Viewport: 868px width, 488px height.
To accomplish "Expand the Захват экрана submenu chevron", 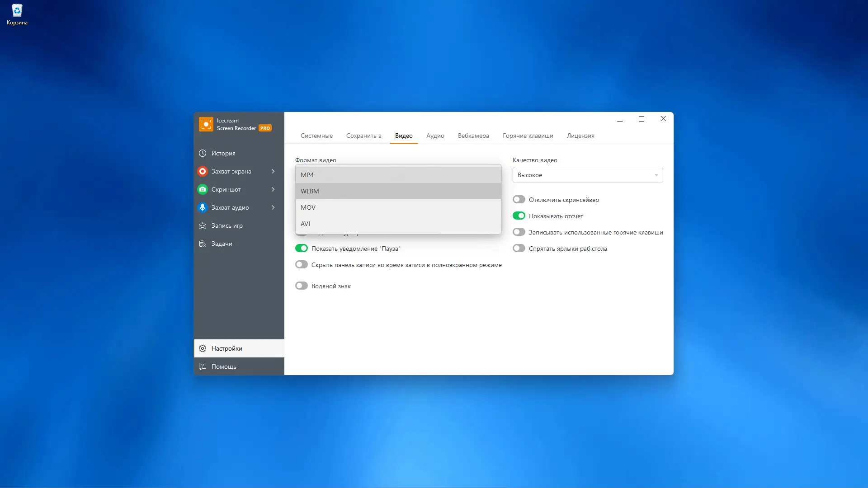I will 273,171.
